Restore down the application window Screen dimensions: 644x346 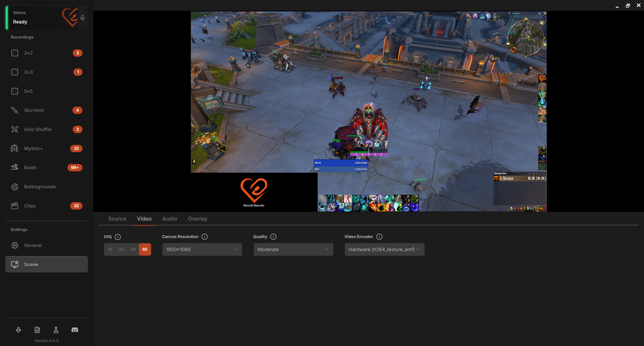[x=628, y=6]
